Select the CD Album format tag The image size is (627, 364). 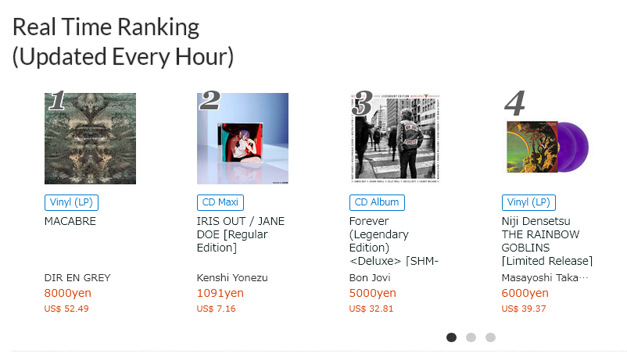coord(377,202)
